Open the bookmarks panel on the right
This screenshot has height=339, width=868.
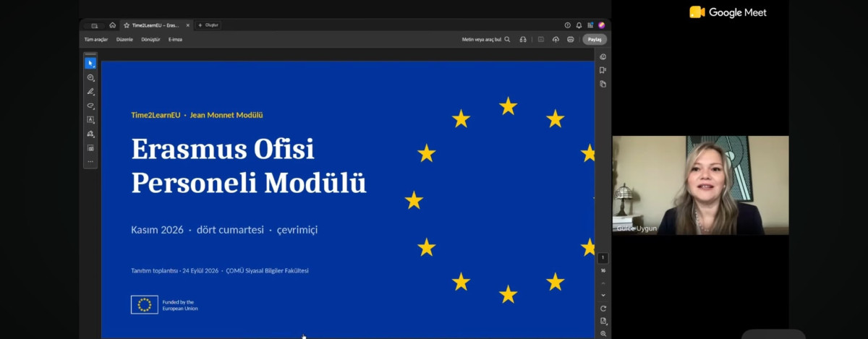(x=603, y=70)
